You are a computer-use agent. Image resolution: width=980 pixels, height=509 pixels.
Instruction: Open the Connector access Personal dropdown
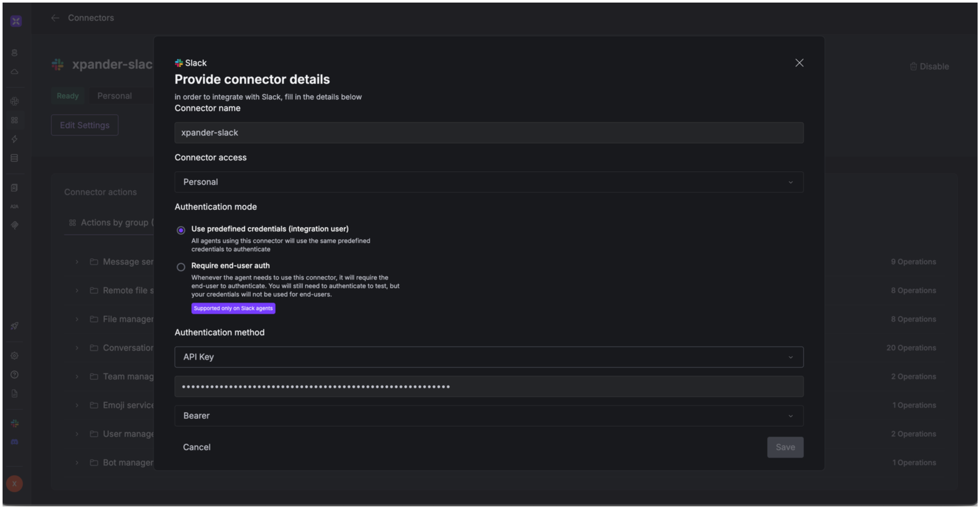tap(489, 182)
